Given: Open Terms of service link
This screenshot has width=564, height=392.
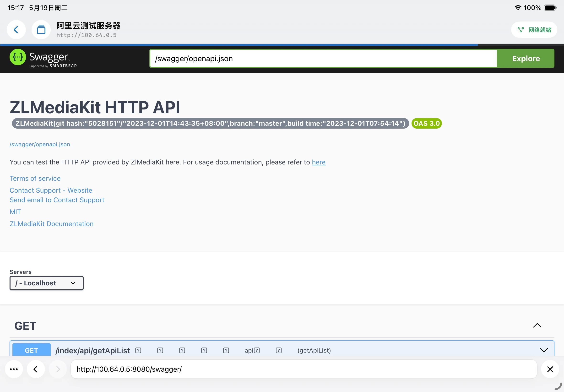Looking at the screenshot, I should 35,178.
